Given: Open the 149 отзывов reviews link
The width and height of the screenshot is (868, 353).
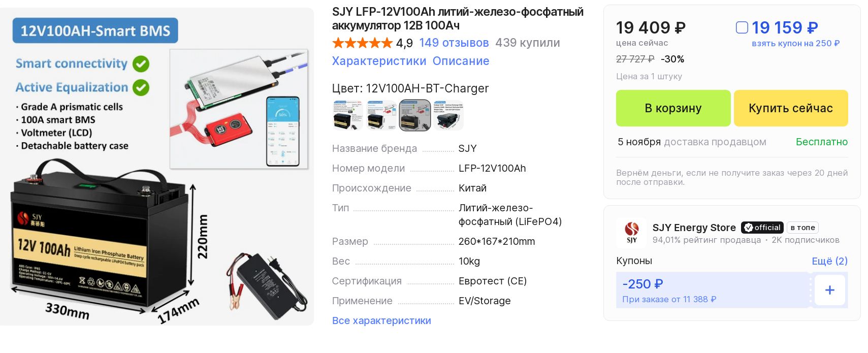Looking at the screenshot, I should coord(454,43).
